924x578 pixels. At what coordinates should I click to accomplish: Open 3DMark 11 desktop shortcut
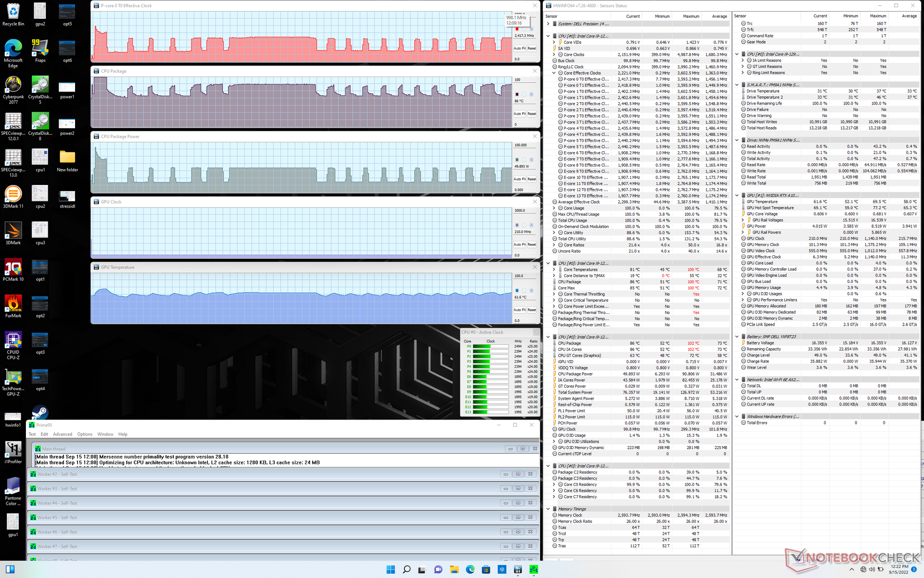click(x=13, y=194)
